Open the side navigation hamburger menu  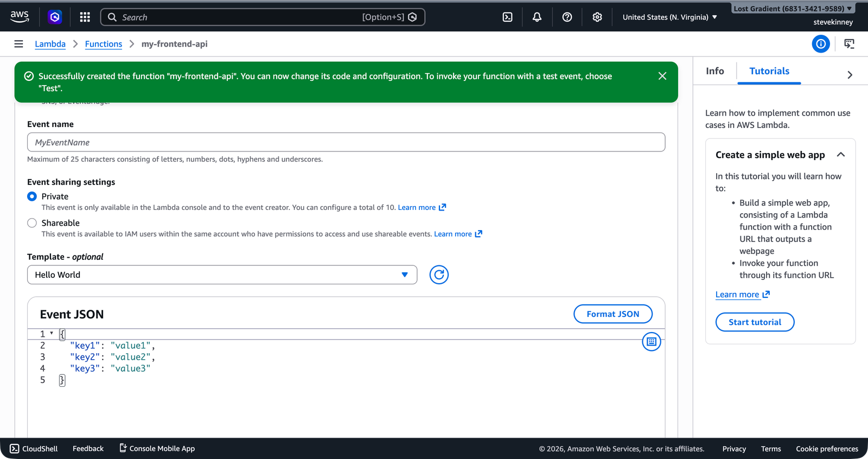pos(18,44)
